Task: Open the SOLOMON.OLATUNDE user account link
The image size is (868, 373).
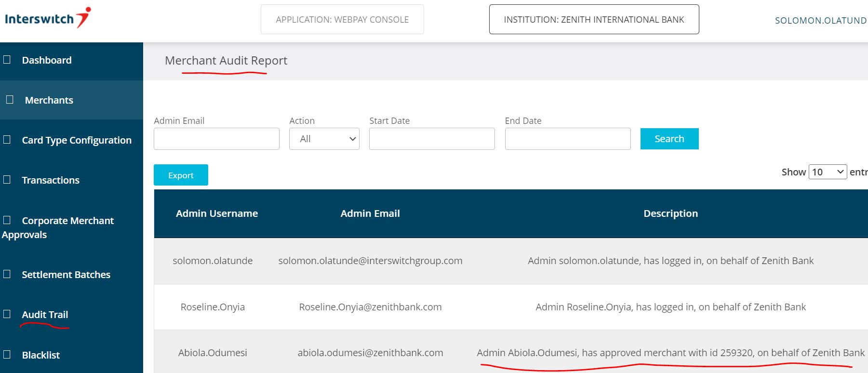Action: 820,21
